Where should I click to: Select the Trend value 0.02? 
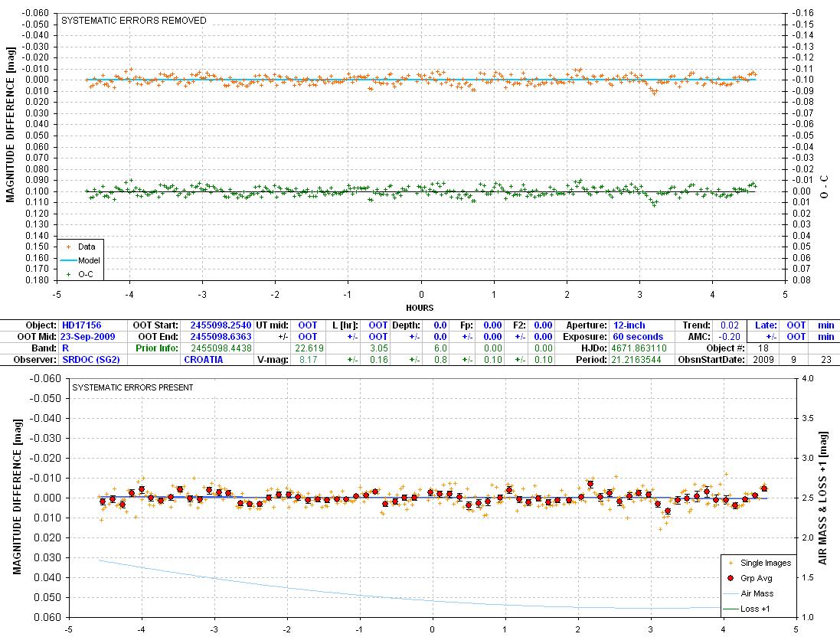pos(730,325)
